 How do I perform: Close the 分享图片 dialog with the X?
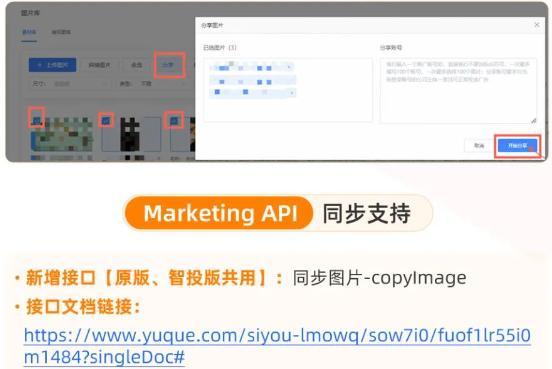pyautogui.click(x=537, y=25)
